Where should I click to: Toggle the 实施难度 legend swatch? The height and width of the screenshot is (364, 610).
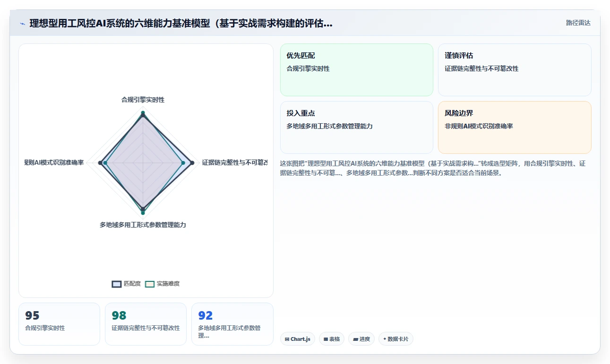click(x=150, y=284)
